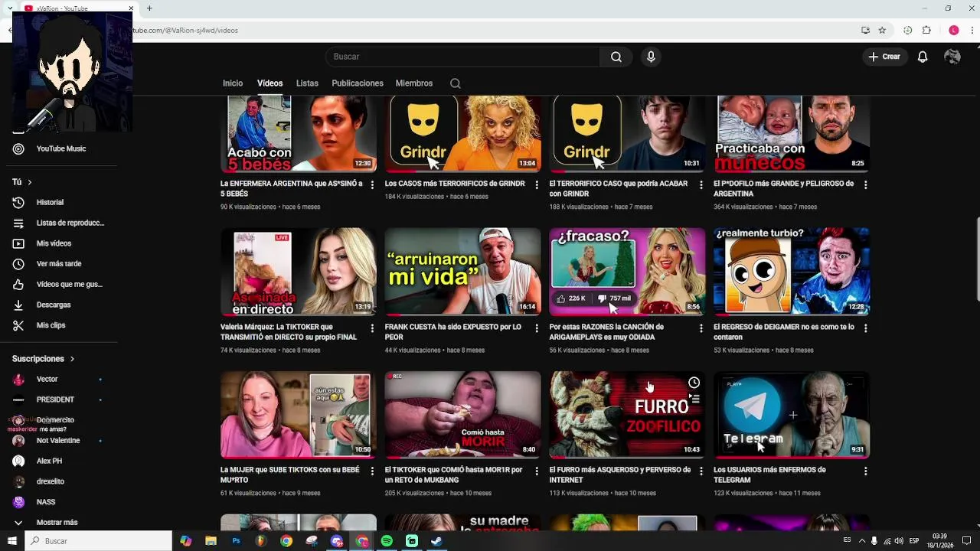Bookmark page with the star icon
This screenshot has width=980, height=551.
882,31
